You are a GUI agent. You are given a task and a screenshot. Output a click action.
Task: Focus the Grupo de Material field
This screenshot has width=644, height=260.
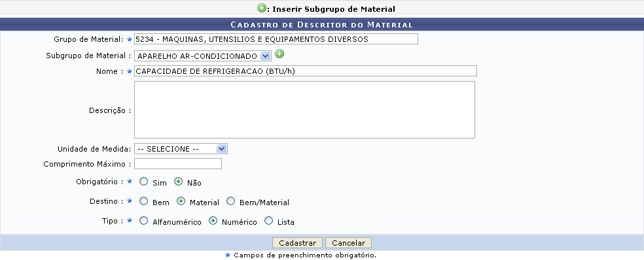point(276,39)
